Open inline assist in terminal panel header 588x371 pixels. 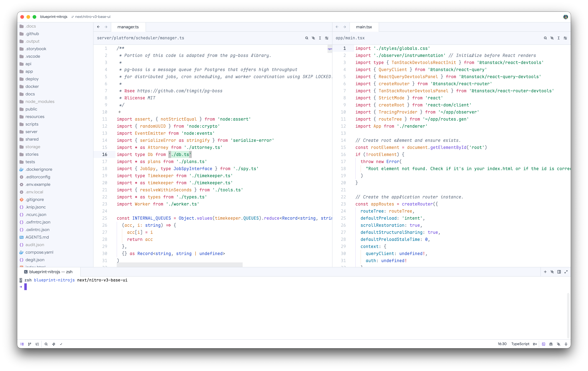[552, 272]
